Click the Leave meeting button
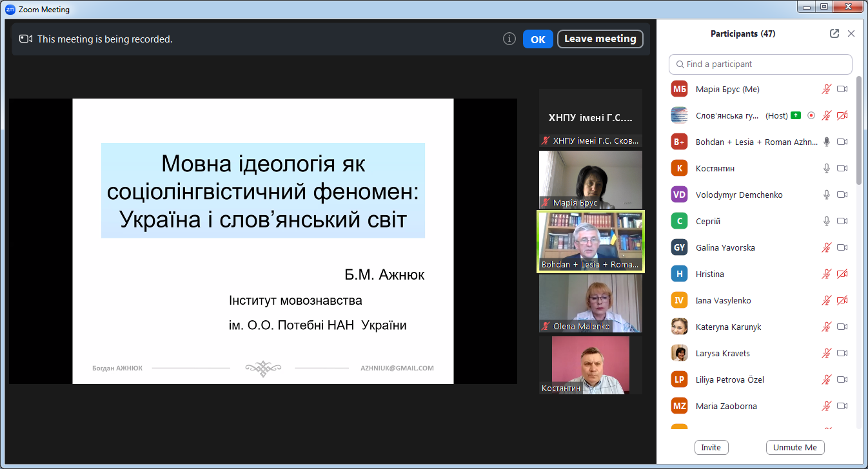The image size is (868, 469). 600,39
